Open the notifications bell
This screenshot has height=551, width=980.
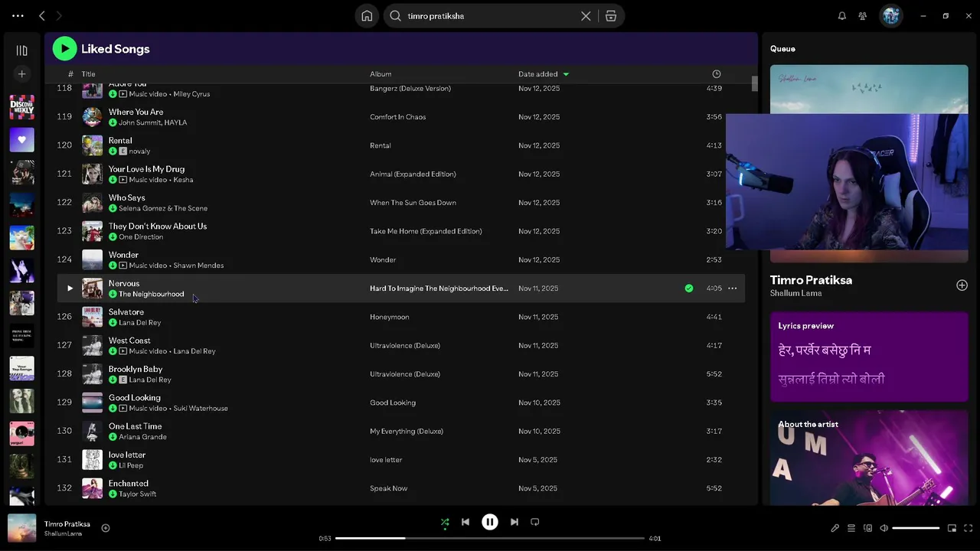(842, 15)
